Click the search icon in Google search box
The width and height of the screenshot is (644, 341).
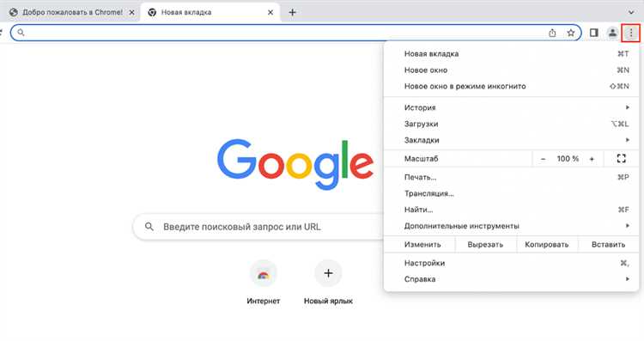149,227
